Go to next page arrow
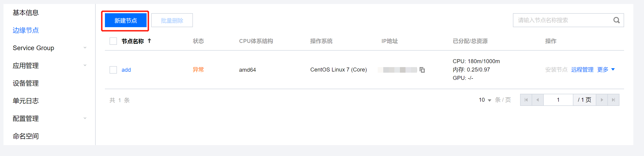Screen dimensions: 644x156 602,100
